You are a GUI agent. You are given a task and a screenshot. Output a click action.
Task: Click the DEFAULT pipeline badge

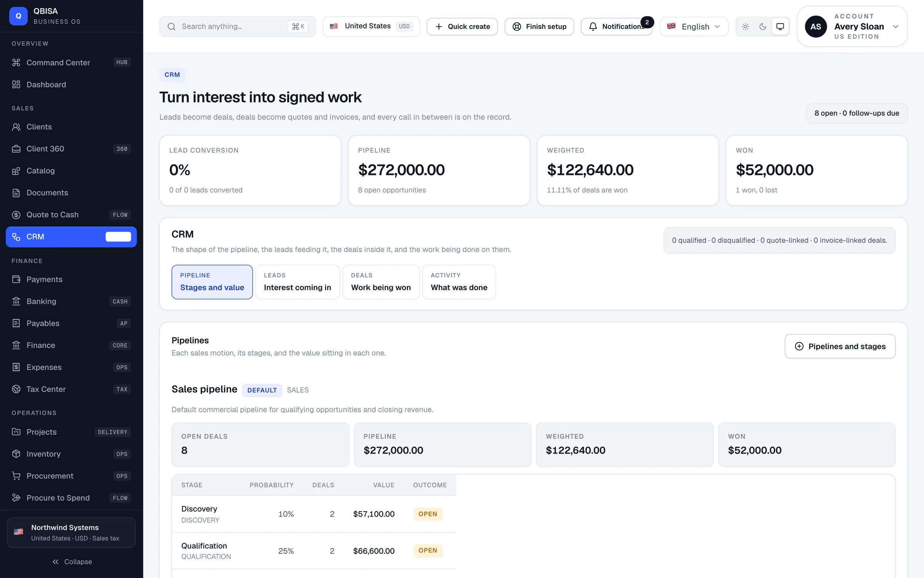[262, 390]
